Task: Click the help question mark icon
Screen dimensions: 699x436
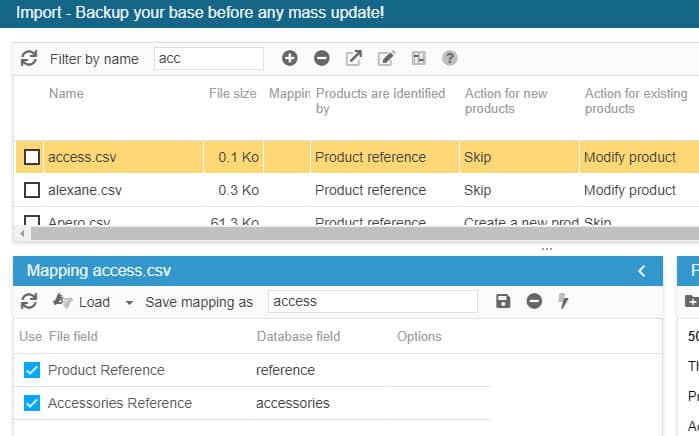Action: 450,59
